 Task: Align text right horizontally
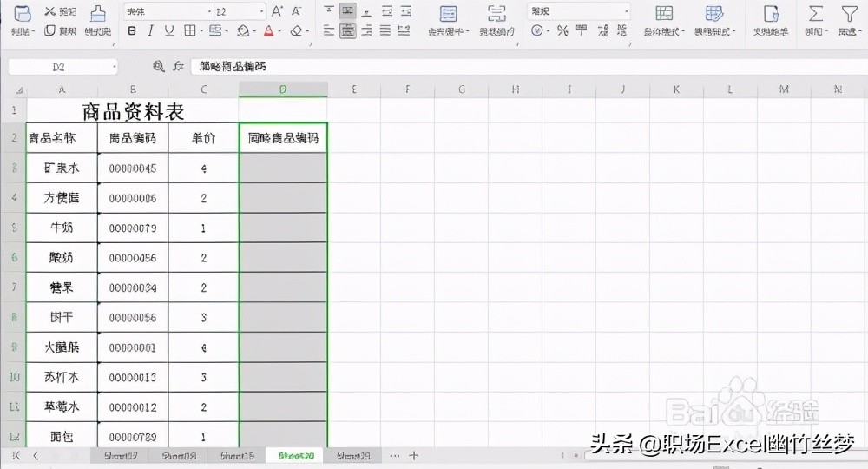(x=366, y=31)
